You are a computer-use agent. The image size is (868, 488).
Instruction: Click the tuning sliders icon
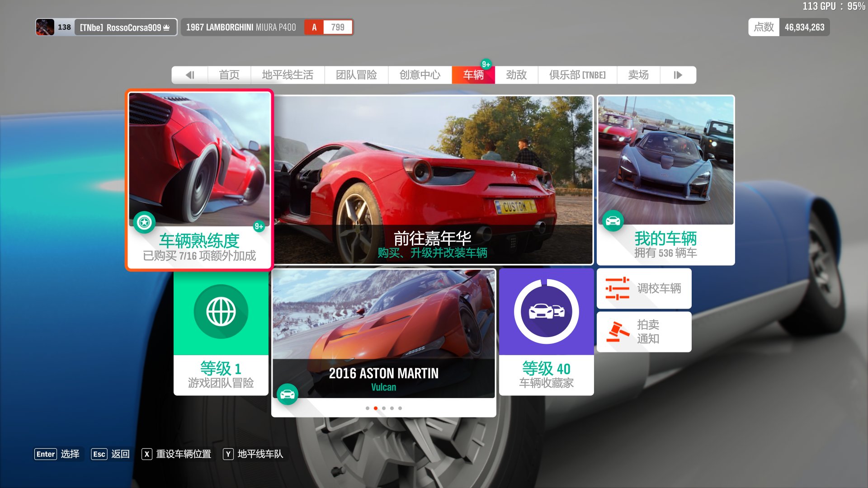[x=618, y=288]
